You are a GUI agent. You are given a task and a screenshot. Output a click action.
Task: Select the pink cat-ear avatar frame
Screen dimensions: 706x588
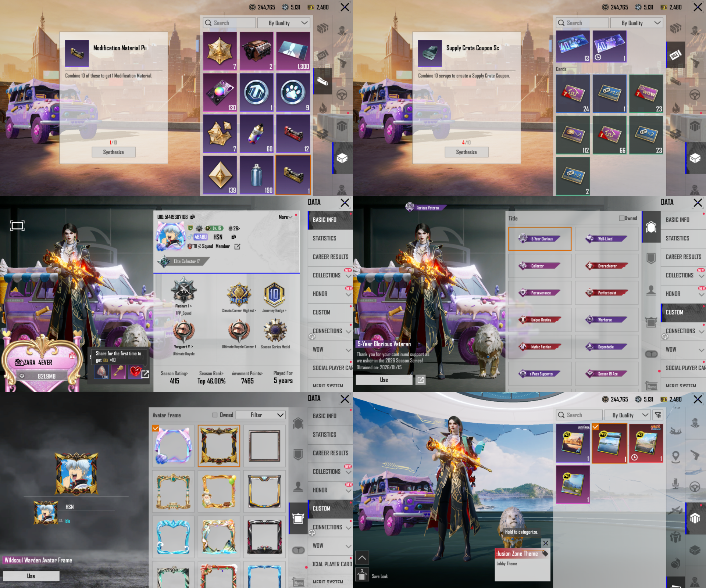tap(173, 446)
